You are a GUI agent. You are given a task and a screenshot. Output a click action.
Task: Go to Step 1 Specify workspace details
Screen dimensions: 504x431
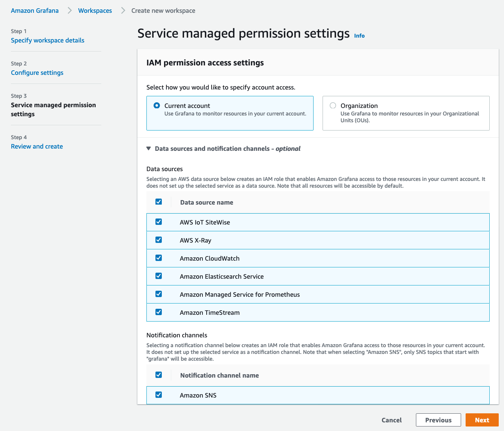(x=47, y=40)
